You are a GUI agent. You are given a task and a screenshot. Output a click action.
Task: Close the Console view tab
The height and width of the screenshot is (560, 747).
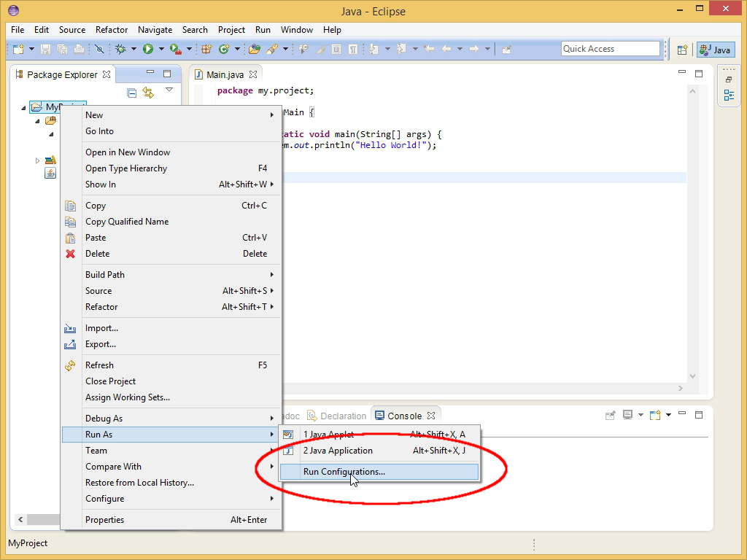tap(431, 416)
